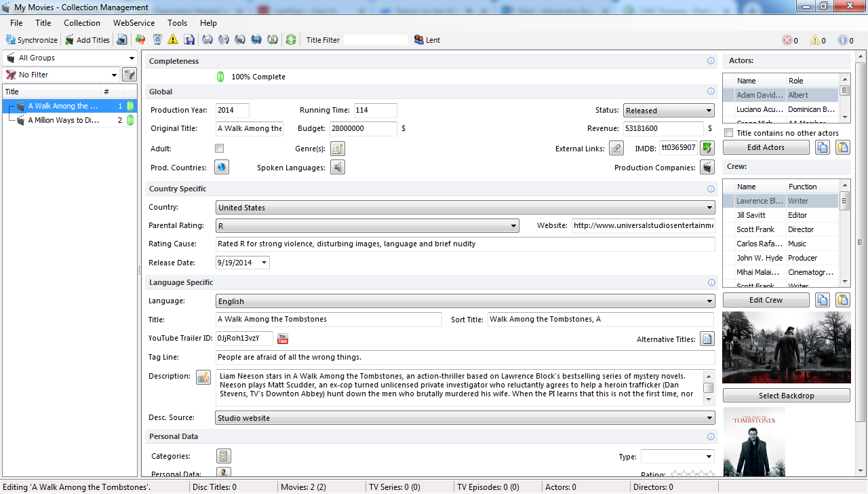Click the update icon showing a clapperboard

click(240, 40)
